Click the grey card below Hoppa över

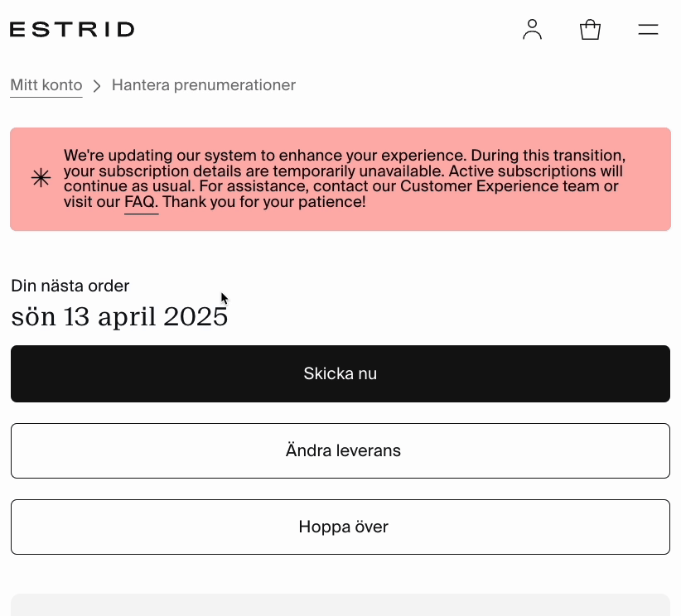(x=340, y=604)
